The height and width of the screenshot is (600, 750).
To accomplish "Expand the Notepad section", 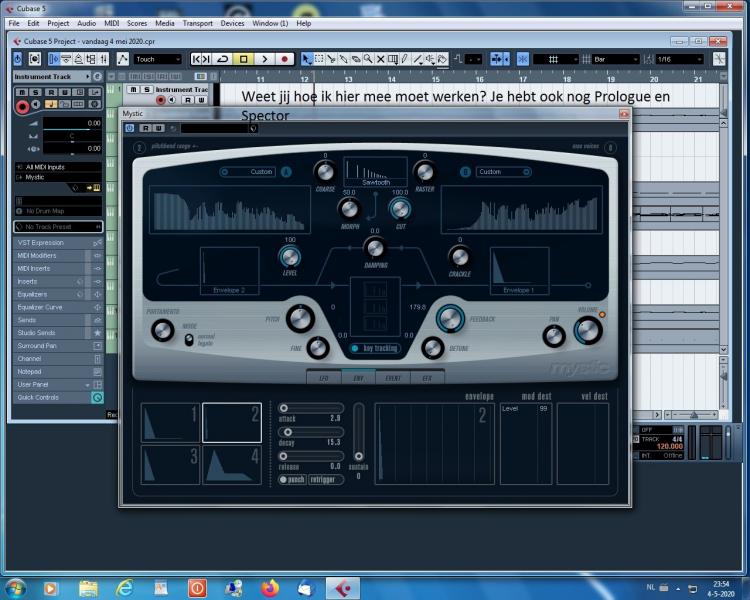I will [58, 371].
